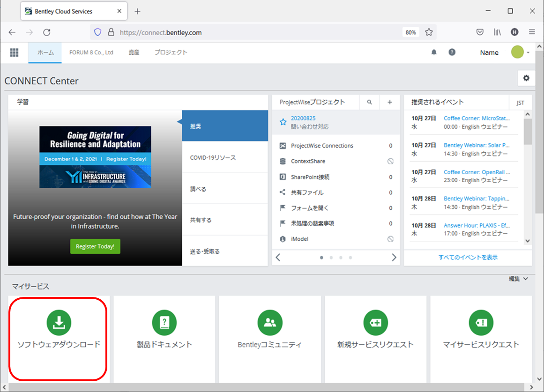Image resolution: width=544 pixels, height=392 pixels.
Task: Open the notifications bell
Action: click(434, 52)
